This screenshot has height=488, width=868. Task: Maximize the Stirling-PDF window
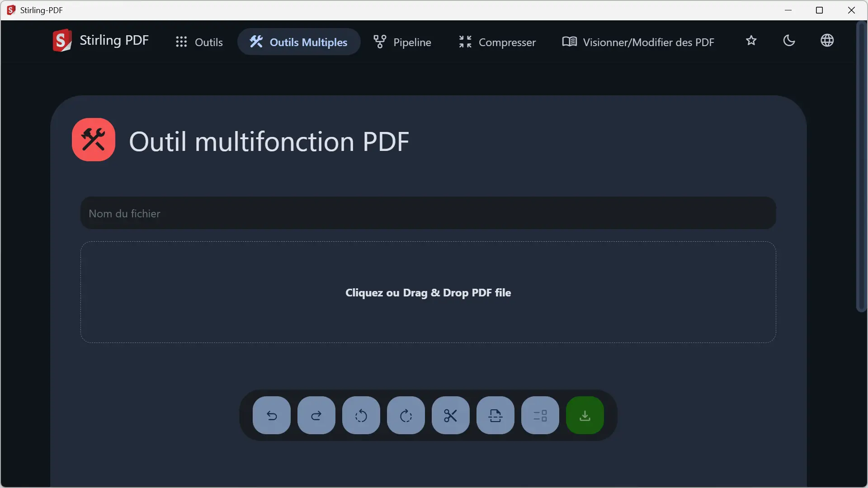tap(819, 10)
